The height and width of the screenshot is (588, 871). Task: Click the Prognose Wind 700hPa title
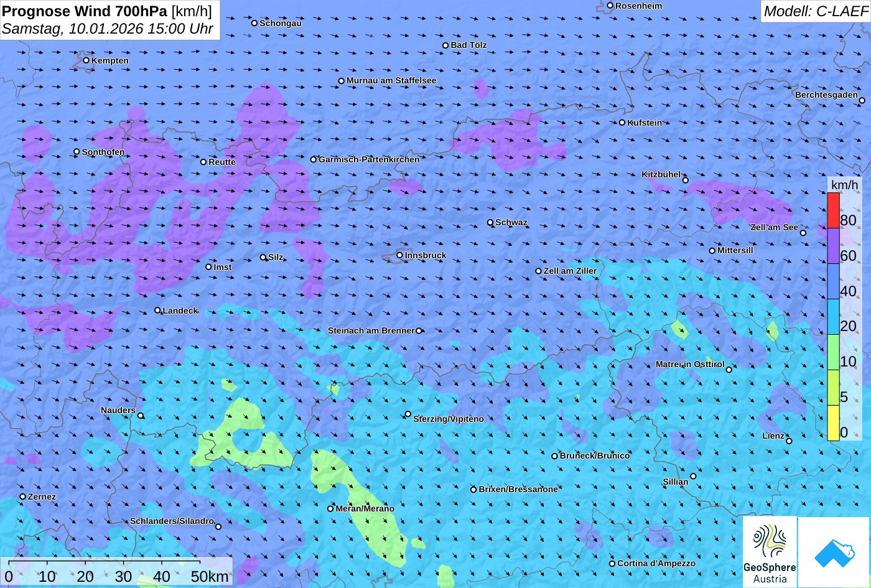(107, 11)
